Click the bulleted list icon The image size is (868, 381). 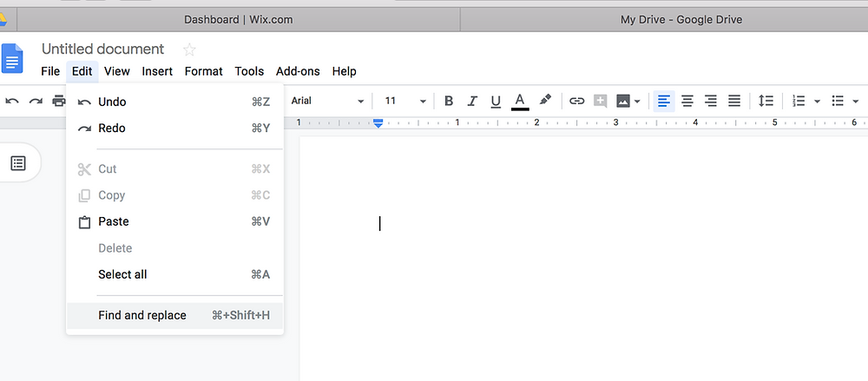[838, 101]
